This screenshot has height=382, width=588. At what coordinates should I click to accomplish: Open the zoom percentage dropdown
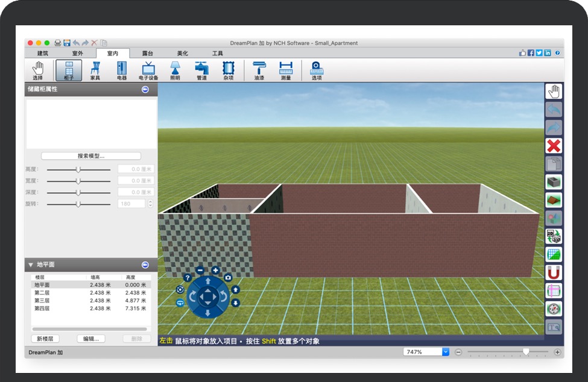click(x=446, y=352)
